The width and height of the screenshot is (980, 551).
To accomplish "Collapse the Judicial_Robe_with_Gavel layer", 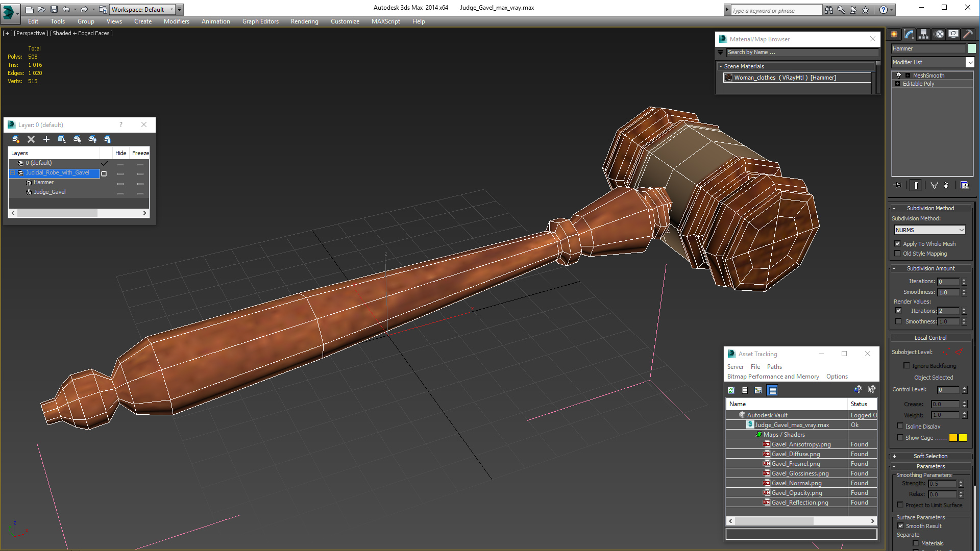I will [x=13, y=173].
